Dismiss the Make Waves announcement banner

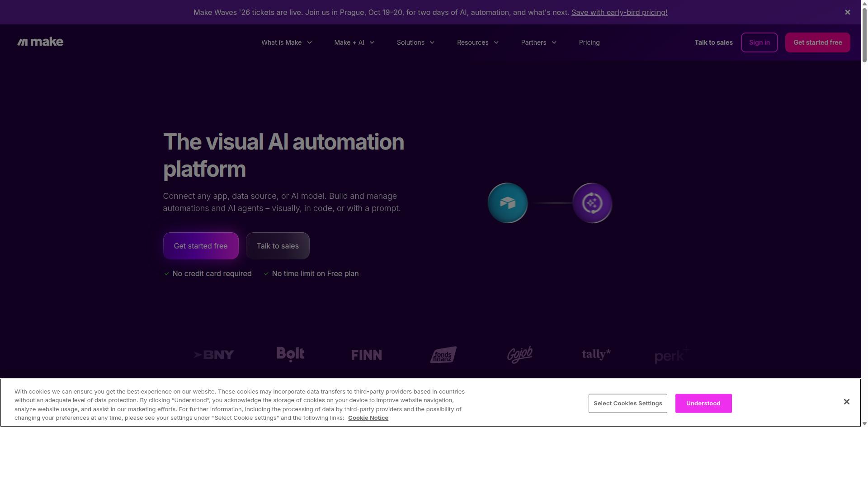848,12
